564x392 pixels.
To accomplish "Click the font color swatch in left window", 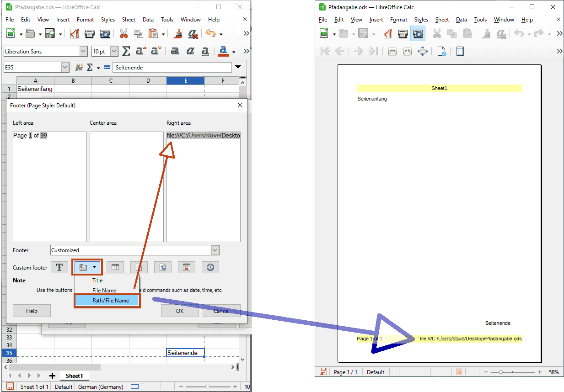I will tap(224, 51).
